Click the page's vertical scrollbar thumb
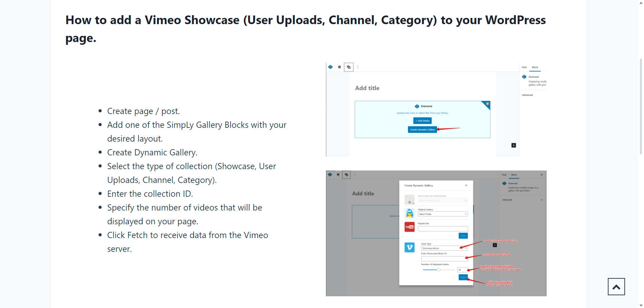The width and height of the screenshot is (644, 308). click(641, 106)
